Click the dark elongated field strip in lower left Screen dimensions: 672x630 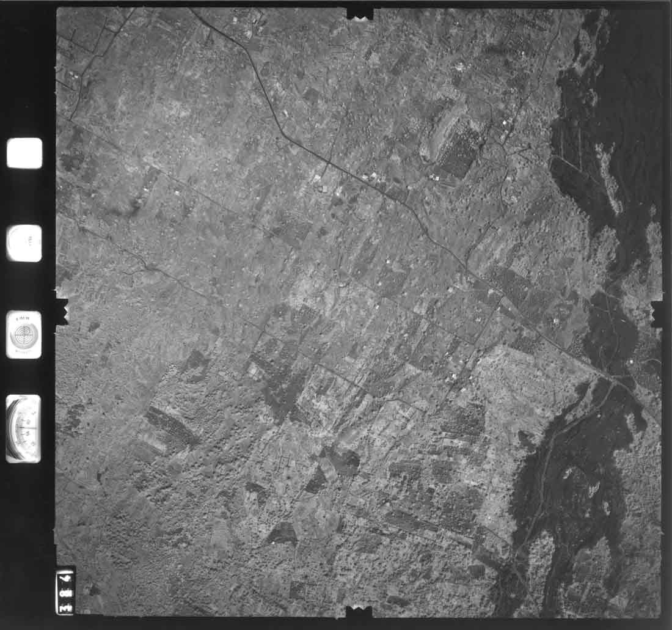[172, 425]
